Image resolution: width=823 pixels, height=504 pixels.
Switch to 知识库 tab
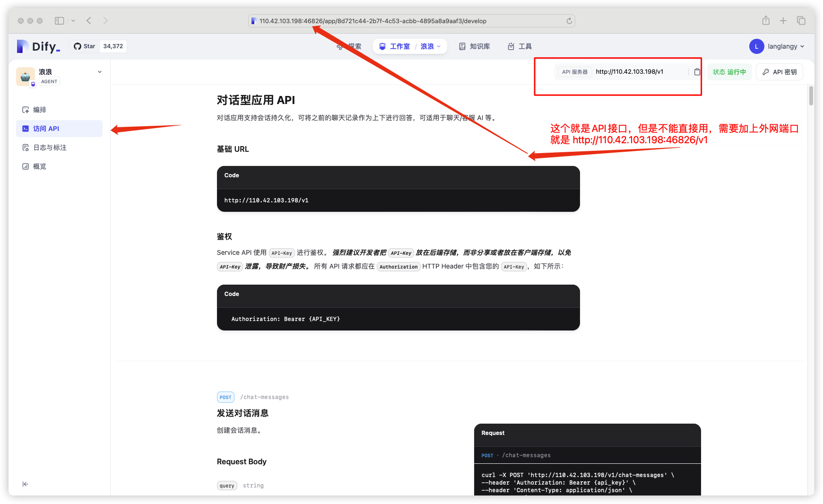coord(475,46)
